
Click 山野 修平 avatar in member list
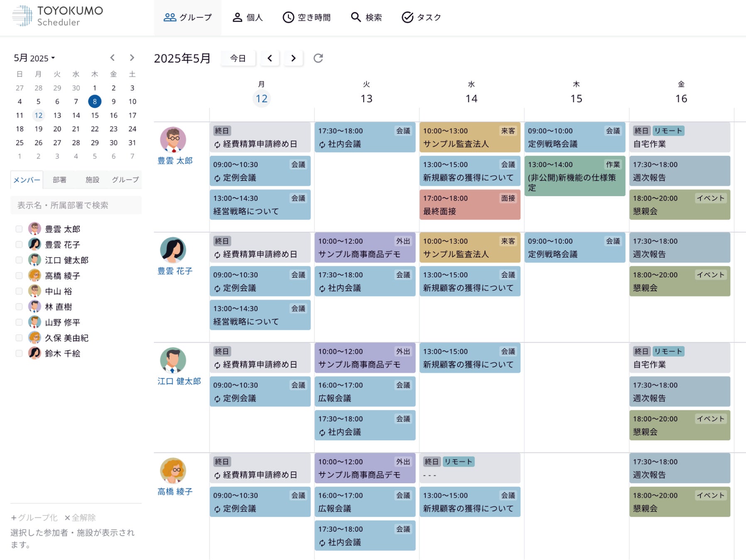(34, 322)
